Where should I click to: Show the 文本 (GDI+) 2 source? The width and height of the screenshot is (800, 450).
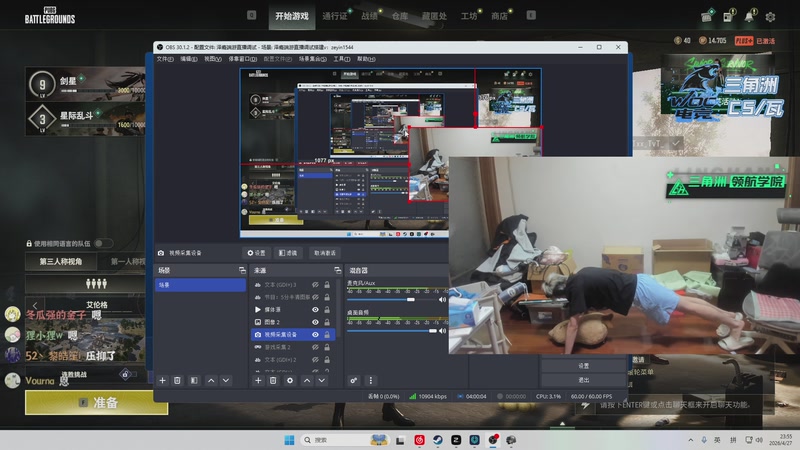tap(315, 360)
